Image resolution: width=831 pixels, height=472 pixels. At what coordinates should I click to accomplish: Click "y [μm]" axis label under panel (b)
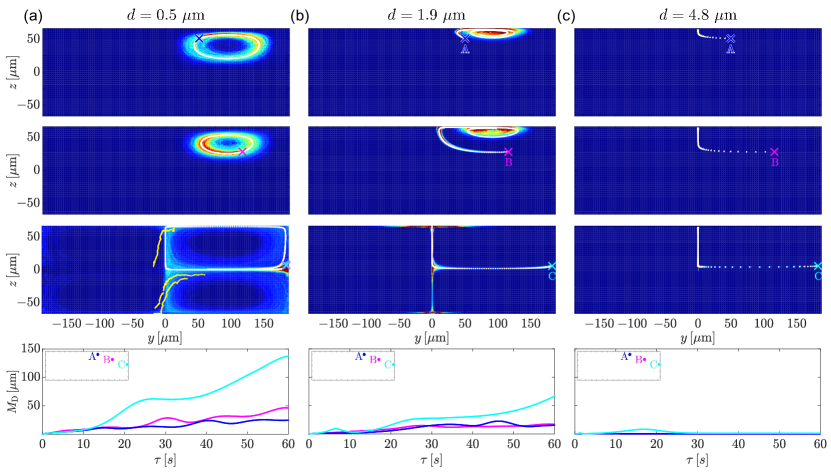pos(431,337)
